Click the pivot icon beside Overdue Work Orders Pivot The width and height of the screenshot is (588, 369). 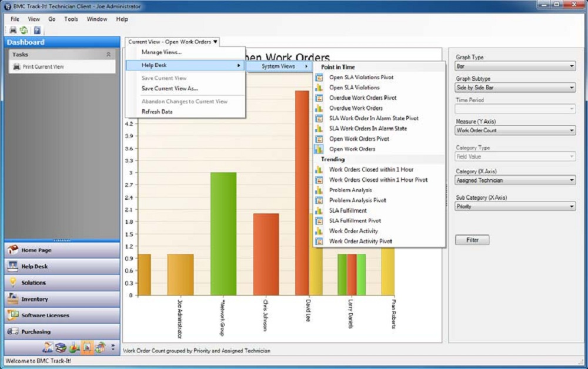point(319,98)
